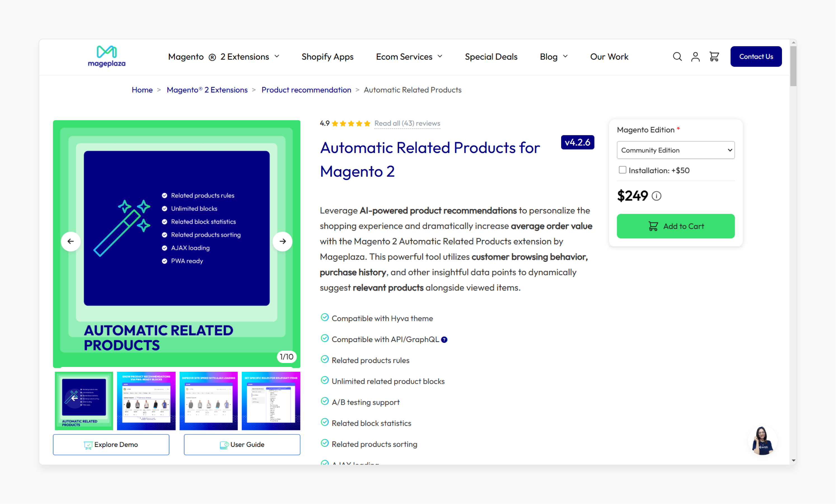836x504 pixels.
Task: Open the live chat support avatar
Action: tap(762, 441)
